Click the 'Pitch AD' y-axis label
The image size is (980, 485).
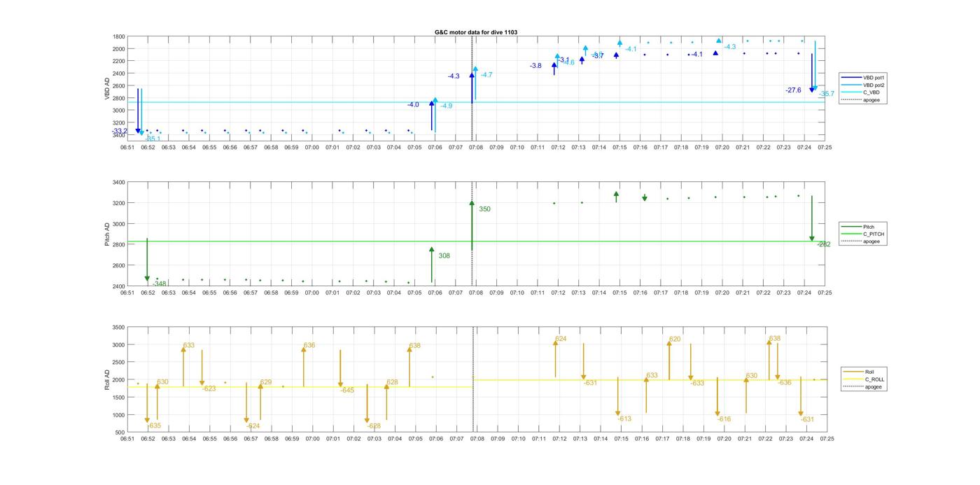(x=107, y=234)
